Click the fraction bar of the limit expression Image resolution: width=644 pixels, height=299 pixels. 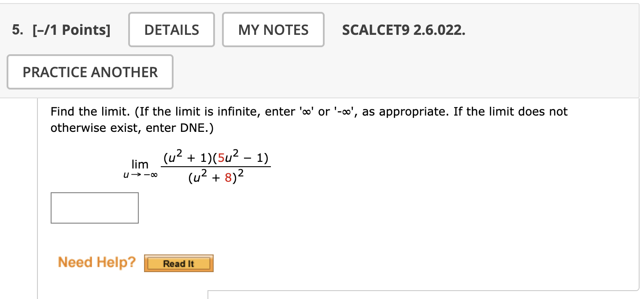pyautogui.click(x=215, y=167)
